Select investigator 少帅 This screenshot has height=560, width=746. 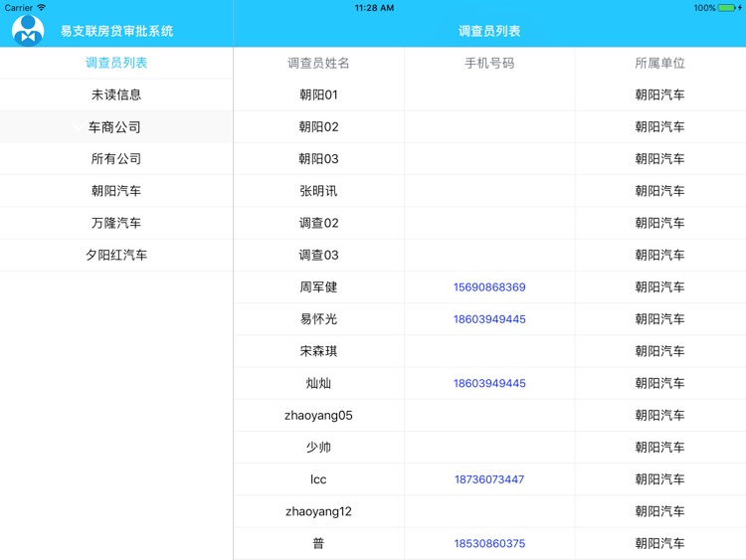point(318,448)
